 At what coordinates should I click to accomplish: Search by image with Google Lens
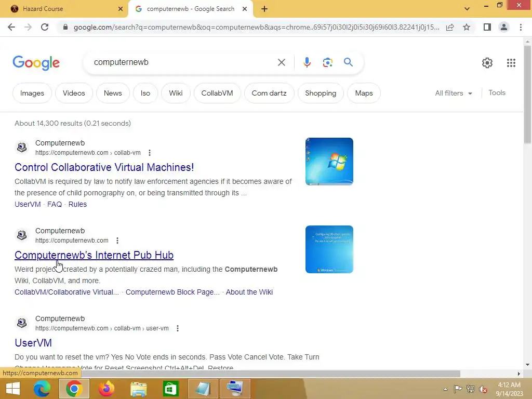pos(327,62)
